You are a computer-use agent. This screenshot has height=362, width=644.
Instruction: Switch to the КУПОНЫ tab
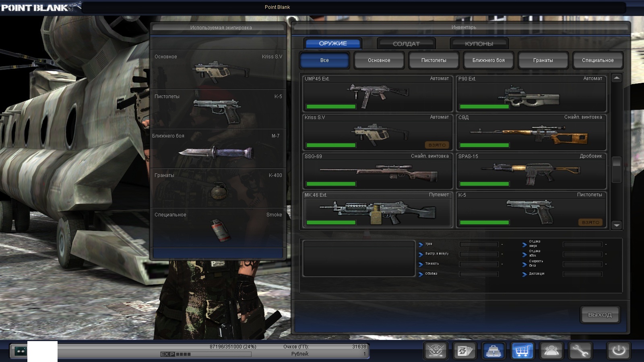[479, 43]
